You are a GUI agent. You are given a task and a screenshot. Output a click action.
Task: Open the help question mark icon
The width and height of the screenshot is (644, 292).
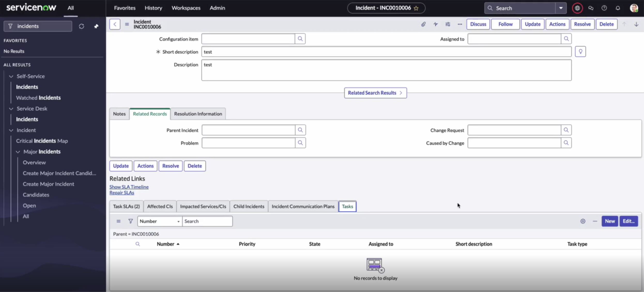click(604, 8)
